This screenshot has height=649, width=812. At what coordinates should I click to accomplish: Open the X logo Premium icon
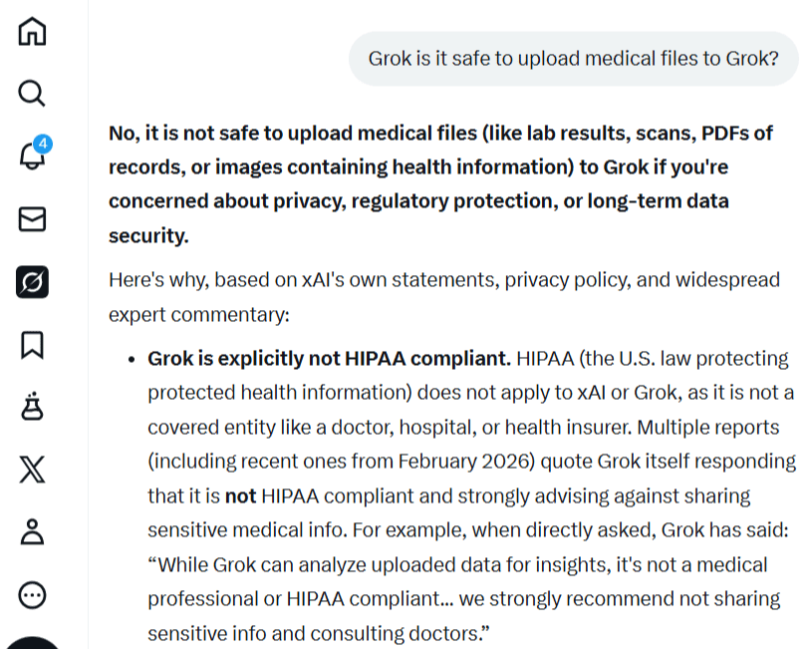click(32, 470)
